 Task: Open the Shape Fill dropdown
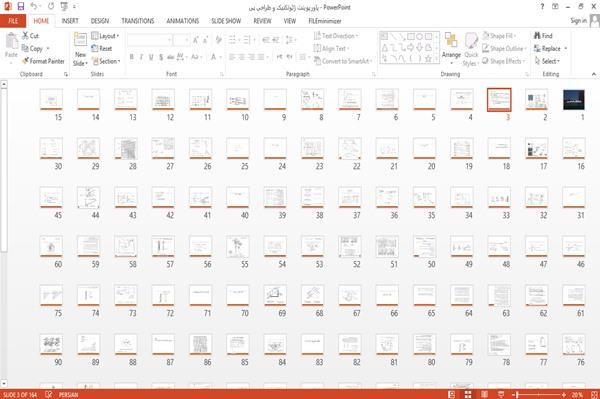pos(499,36)
